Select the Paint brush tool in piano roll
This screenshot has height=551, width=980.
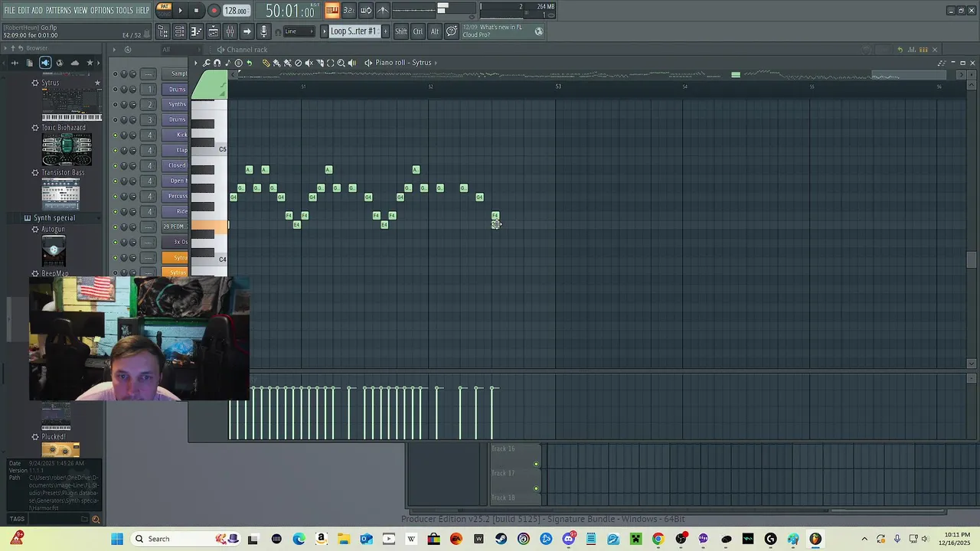276,63
